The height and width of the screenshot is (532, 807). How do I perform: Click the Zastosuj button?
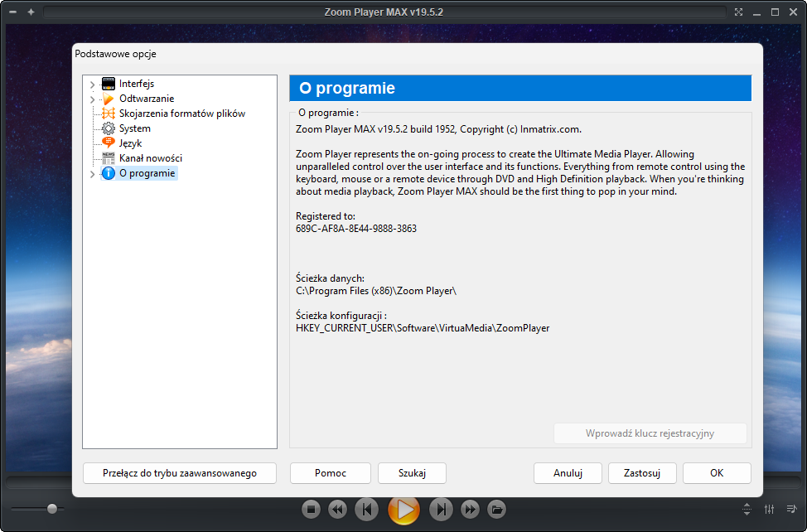(642, 473)
